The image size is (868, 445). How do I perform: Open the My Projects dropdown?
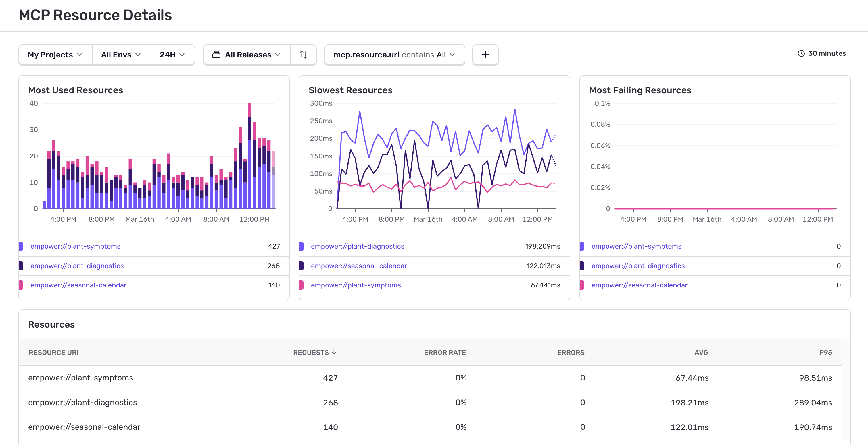(55, 55)
